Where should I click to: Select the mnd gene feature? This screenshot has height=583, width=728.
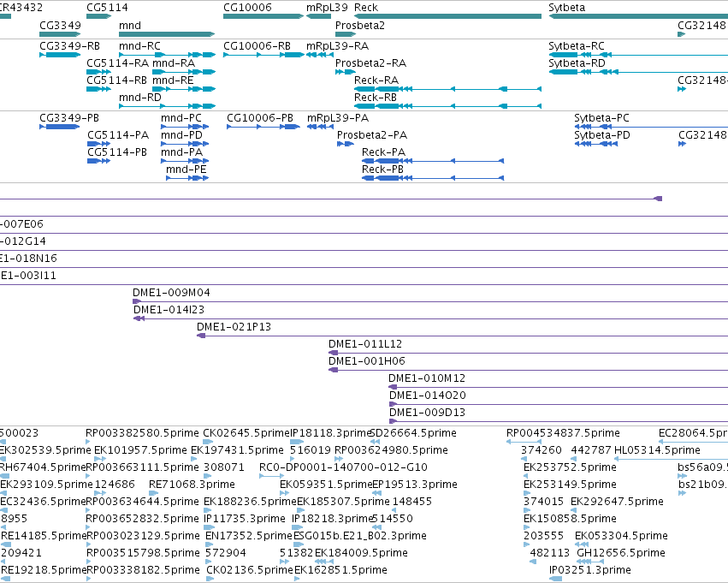(x=167, y=34)
